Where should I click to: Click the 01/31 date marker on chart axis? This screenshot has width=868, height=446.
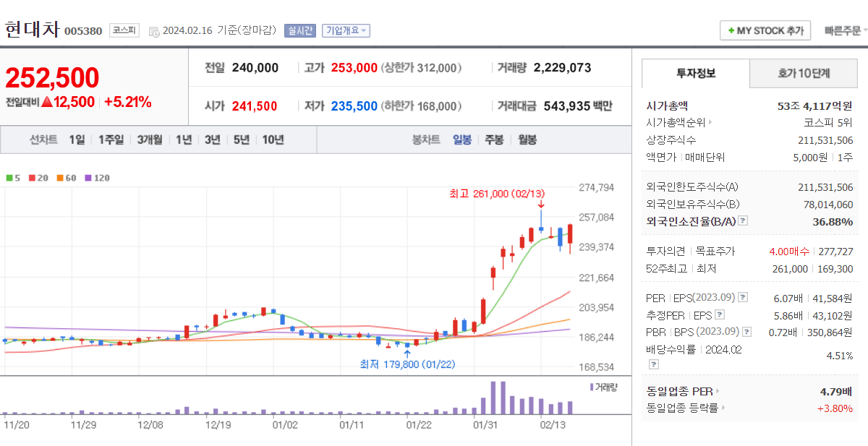coord(486,425)
